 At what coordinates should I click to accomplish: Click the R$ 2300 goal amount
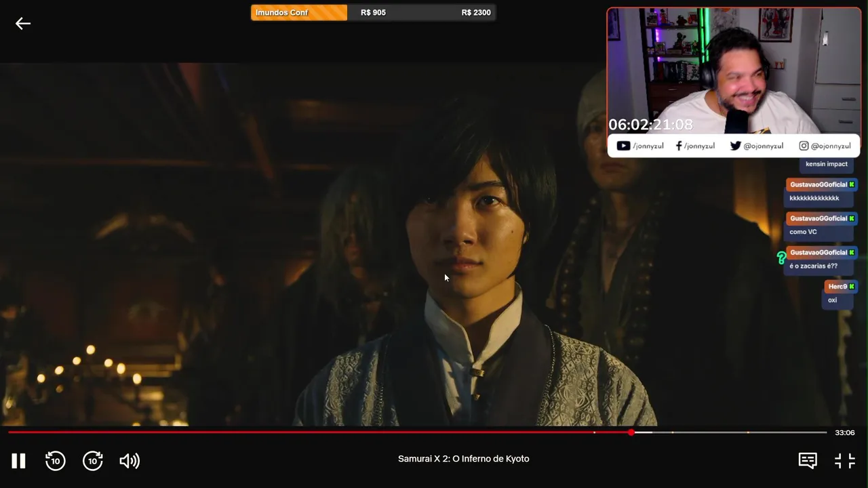tap(476, 13)
